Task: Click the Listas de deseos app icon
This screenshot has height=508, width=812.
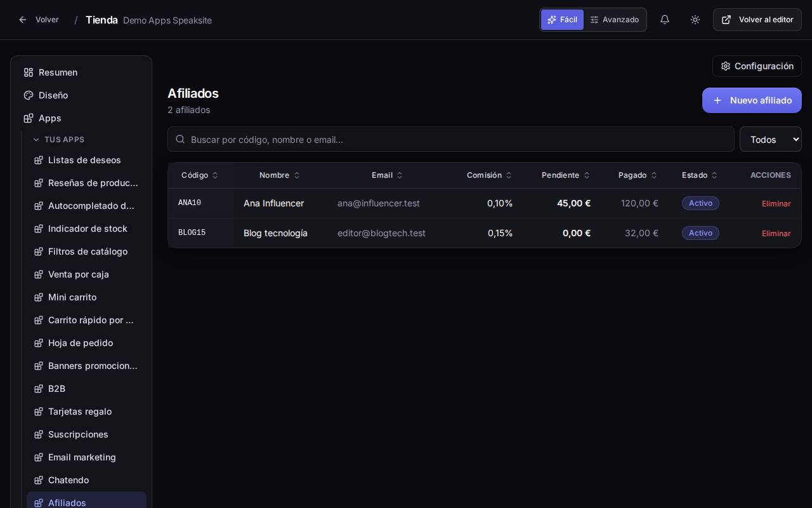Action: 38,160
